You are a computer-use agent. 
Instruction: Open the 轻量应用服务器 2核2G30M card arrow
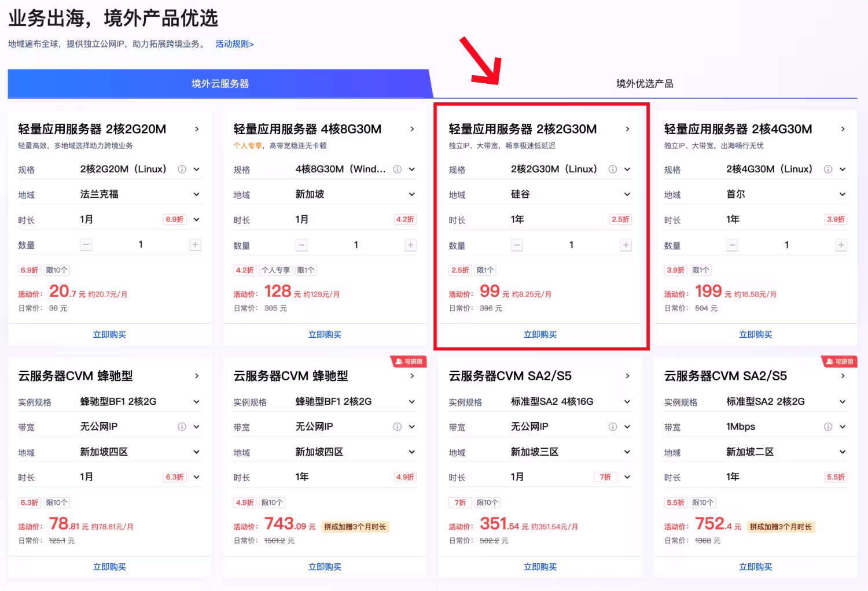click(x=627, y=129)
